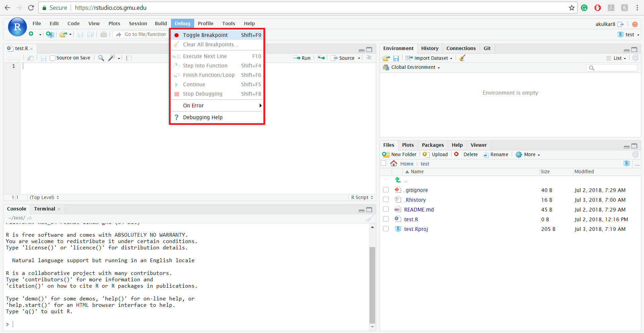Click the open file folder icon
Viewport: 644px width, 333px height.
(63, 34)
